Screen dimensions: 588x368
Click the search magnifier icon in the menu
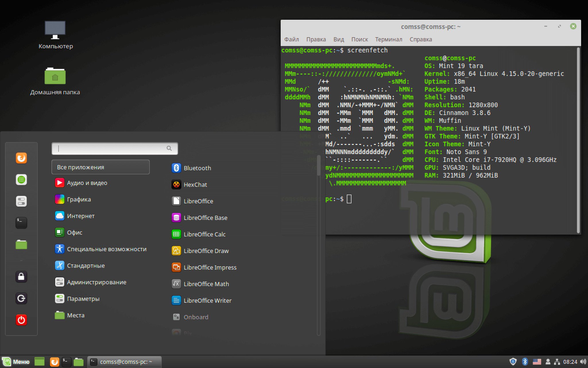[169, 148]
